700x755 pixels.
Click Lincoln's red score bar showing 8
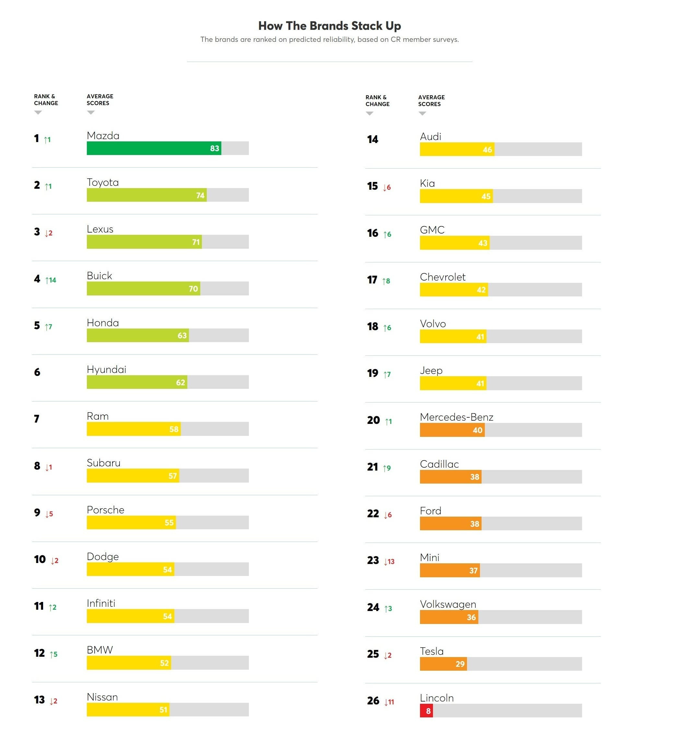coord(426,711)
